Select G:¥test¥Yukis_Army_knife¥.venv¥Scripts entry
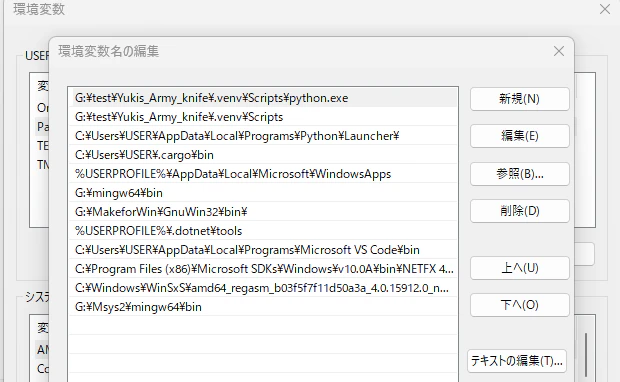This screenshot has height=382, width=620. (263, 117)
